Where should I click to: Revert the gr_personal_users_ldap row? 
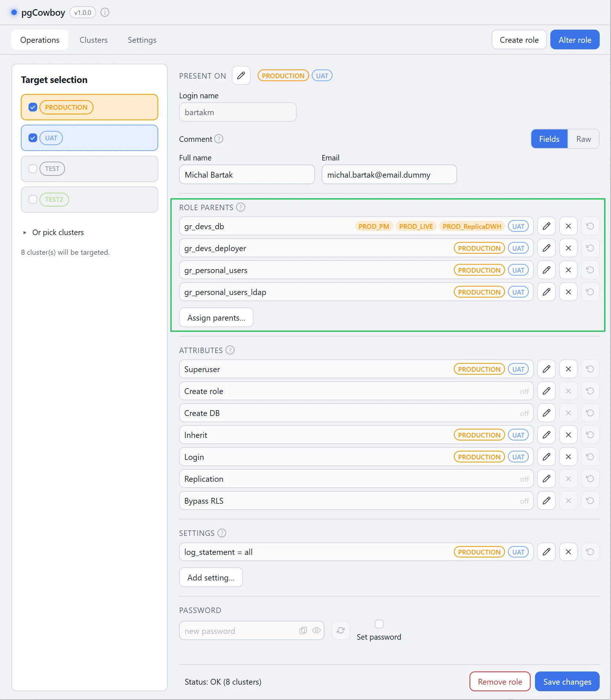click(590, 292)
